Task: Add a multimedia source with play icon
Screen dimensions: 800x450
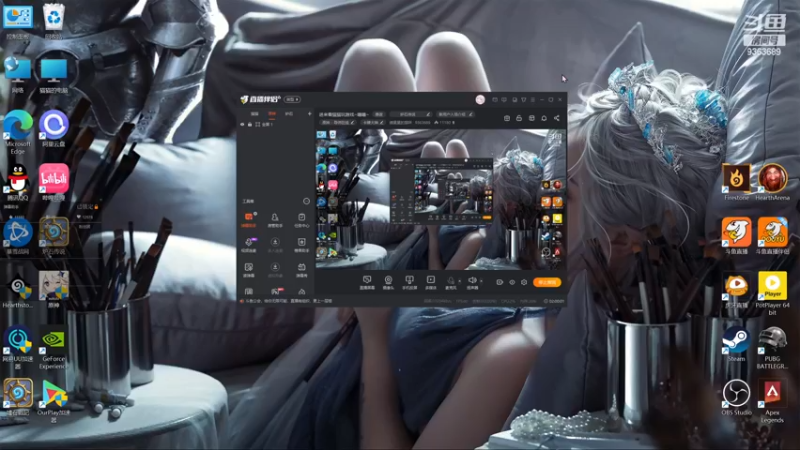Action: tap(431, 283)
